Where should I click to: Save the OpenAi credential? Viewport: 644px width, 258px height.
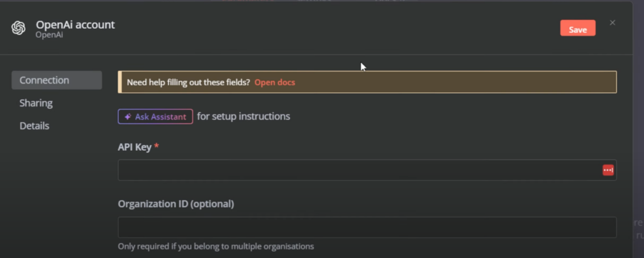[x=577, y=29]
